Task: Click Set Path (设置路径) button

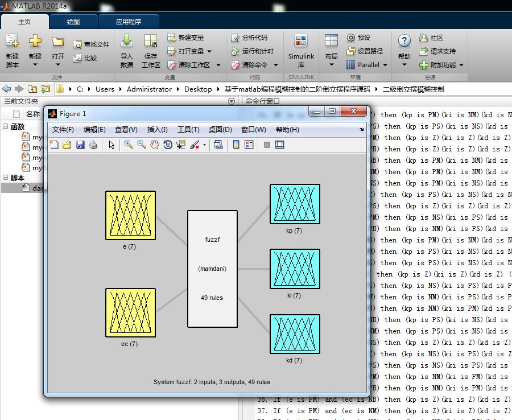Action: click(365, 51)
